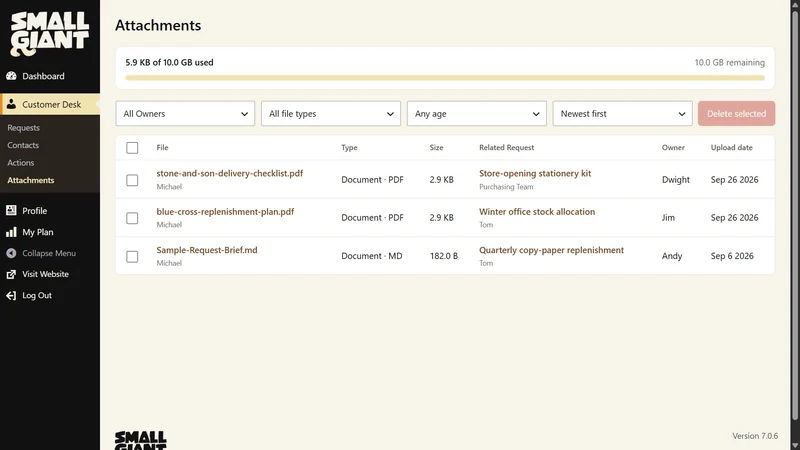Click the Size column header
800x450 pixels.
pyautogui.click(x=436, y=147)
